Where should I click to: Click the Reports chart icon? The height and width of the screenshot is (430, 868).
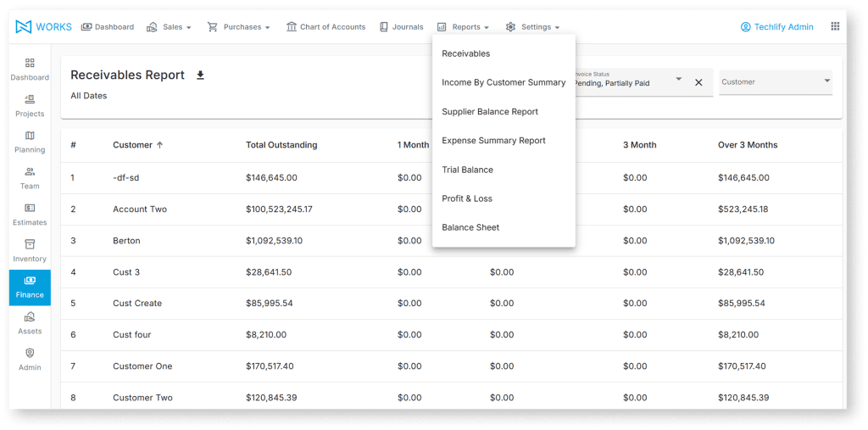coord(442,26)
